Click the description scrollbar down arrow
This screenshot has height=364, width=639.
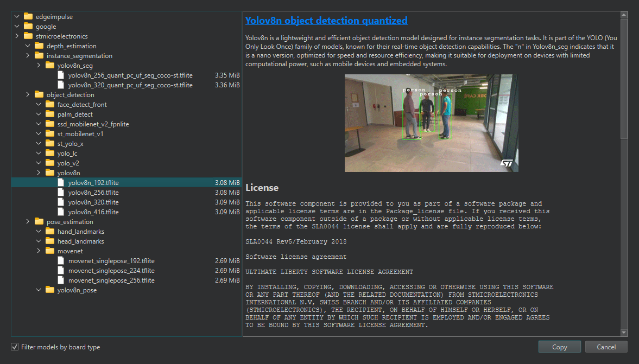pyautogui.click(x=624, y=333)
